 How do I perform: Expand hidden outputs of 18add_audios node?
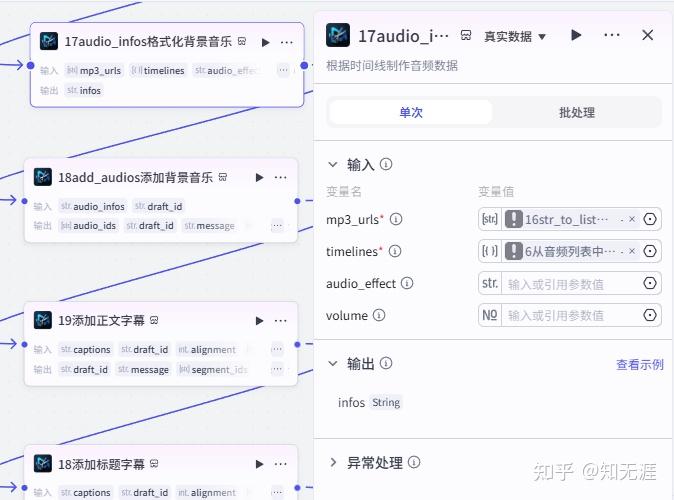click(277, 225)
